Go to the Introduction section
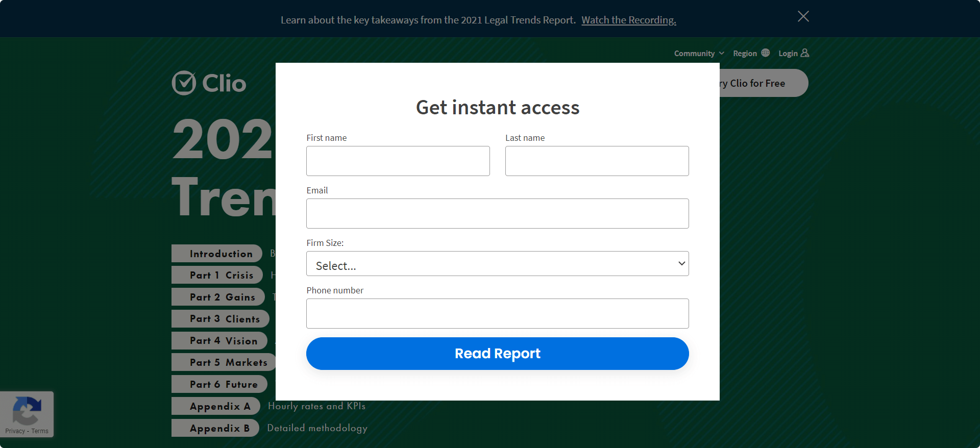 coord(217,254)
